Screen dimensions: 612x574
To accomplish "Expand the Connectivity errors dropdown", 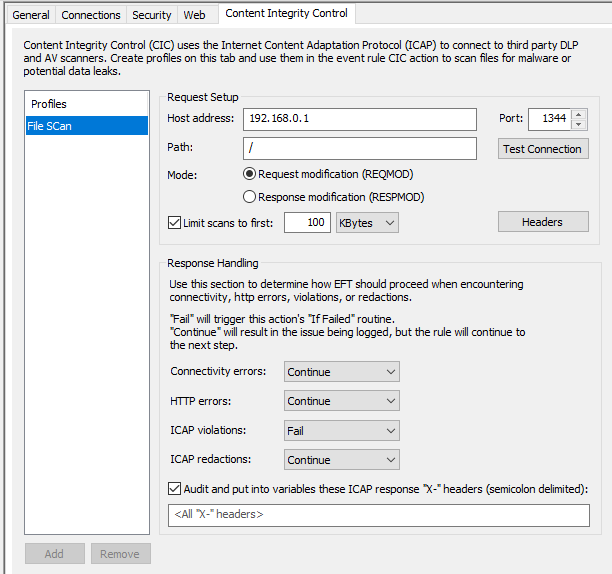I will 341,372.
